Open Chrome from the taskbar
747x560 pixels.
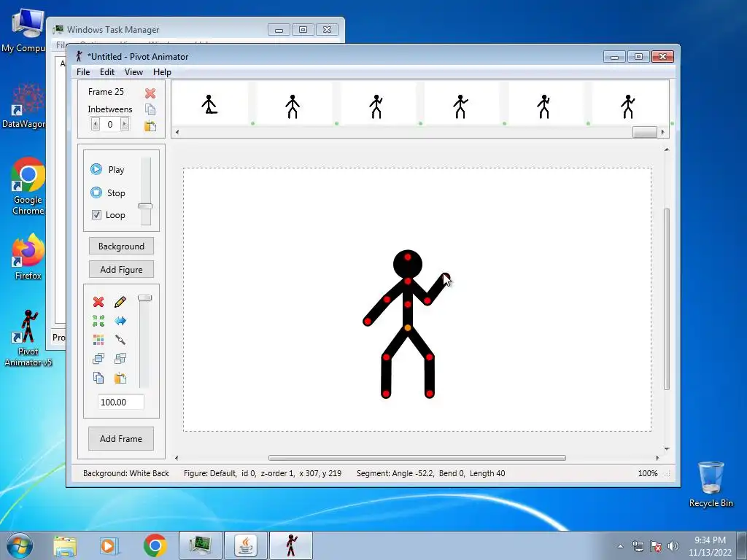[155, 545]
